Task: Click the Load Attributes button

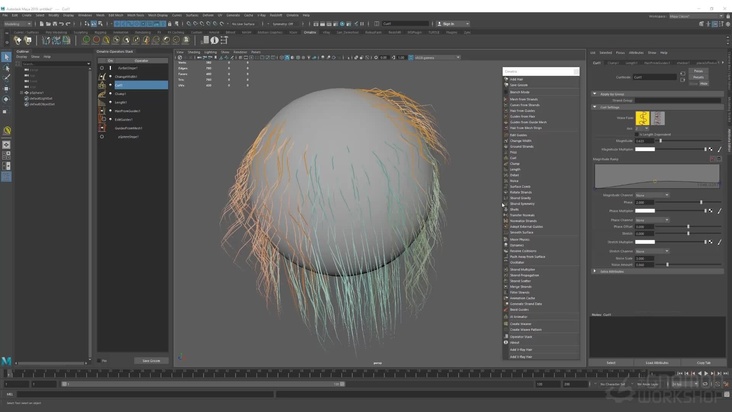Action: [x=657, y=363]
